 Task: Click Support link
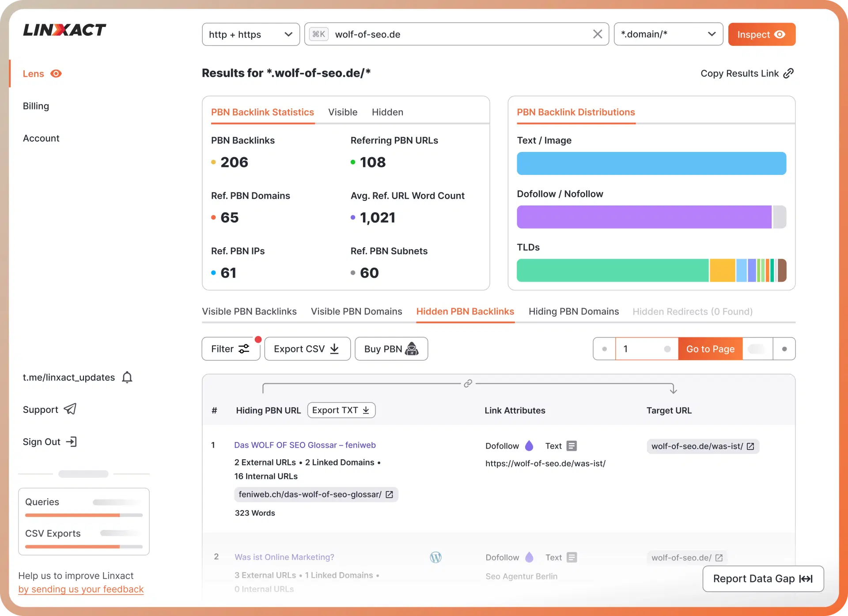click(41, 409)
